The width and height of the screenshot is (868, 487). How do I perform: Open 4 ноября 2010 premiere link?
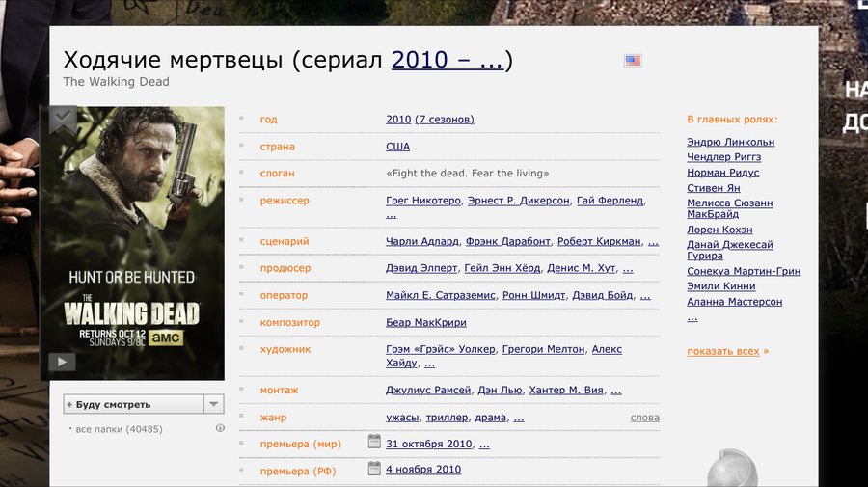coord(423,470)
